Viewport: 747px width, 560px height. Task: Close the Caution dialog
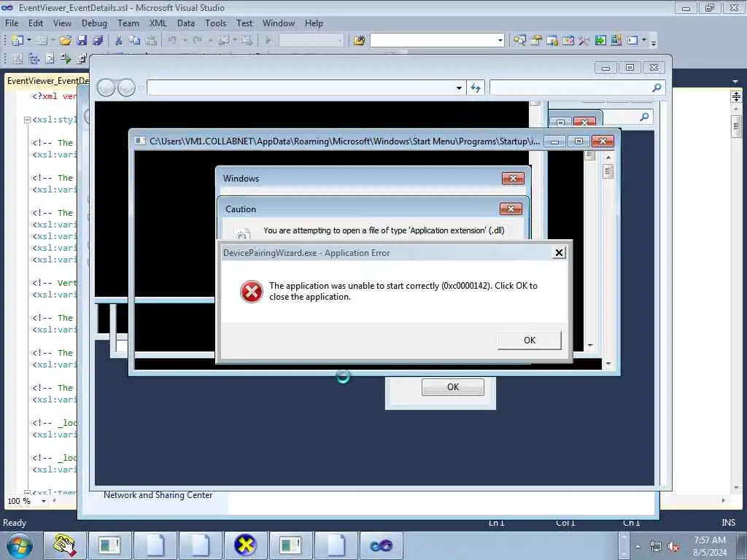(x=511, y=209)
